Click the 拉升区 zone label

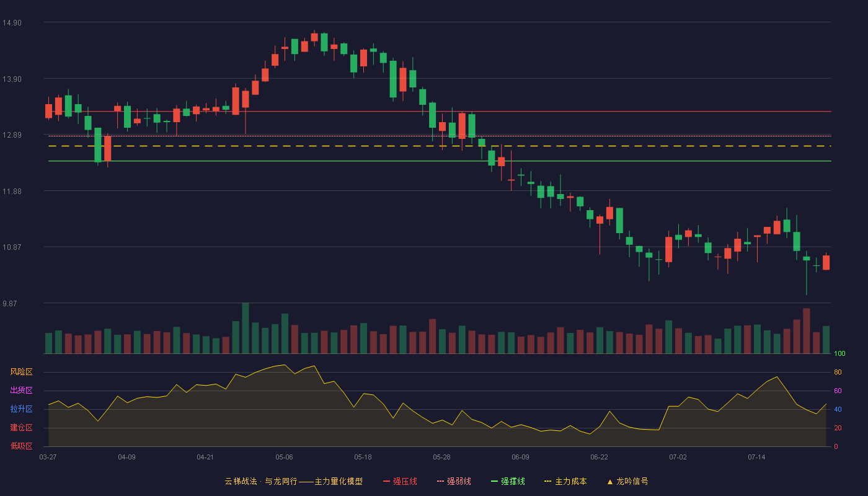point(21,409)
